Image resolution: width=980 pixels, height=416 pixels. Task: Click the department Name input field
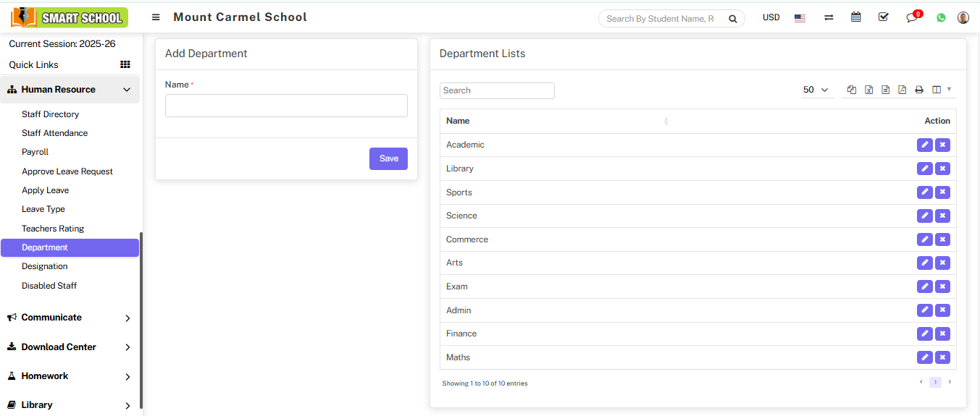pyautogui.click(x=286, y=106)
